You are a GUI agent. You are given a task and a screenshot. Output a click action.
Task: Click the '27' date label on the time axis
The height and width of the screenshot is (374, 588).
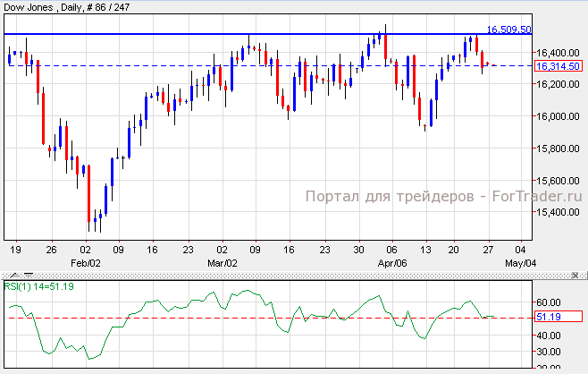click(488, 250)
